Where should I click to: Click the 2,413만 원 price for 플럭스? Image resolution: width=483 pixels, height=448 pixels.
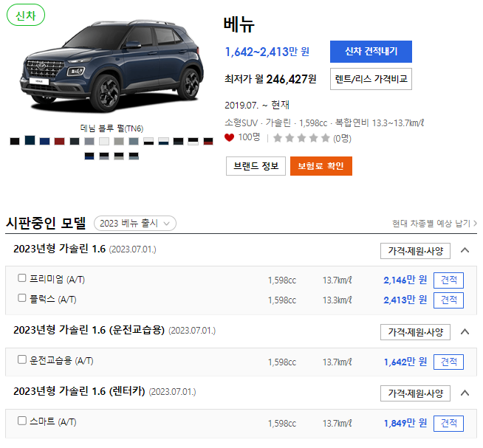(x=405, y=300)
